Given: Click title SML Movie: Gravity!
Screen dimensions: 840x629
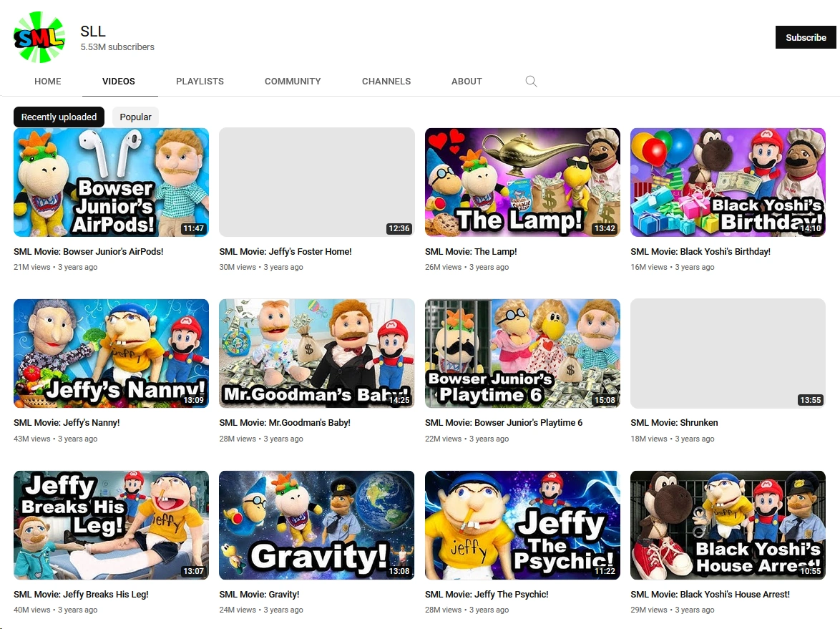Looking at the screenshot, I should [259, 594].
